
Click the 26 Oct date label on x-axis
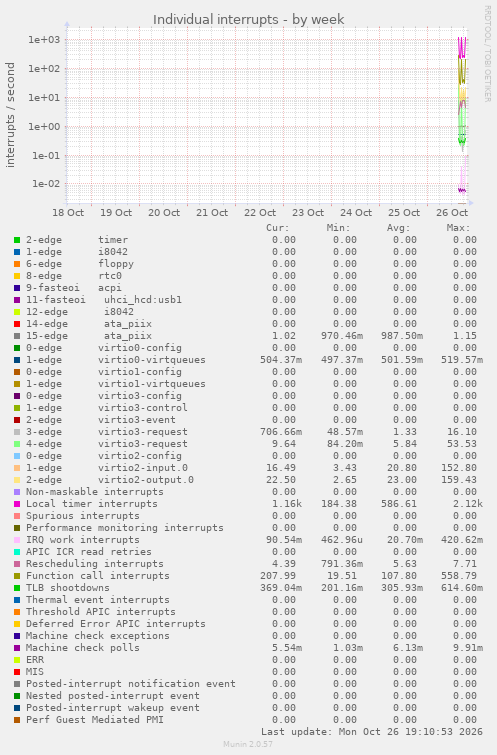click(x=452, y=213)
